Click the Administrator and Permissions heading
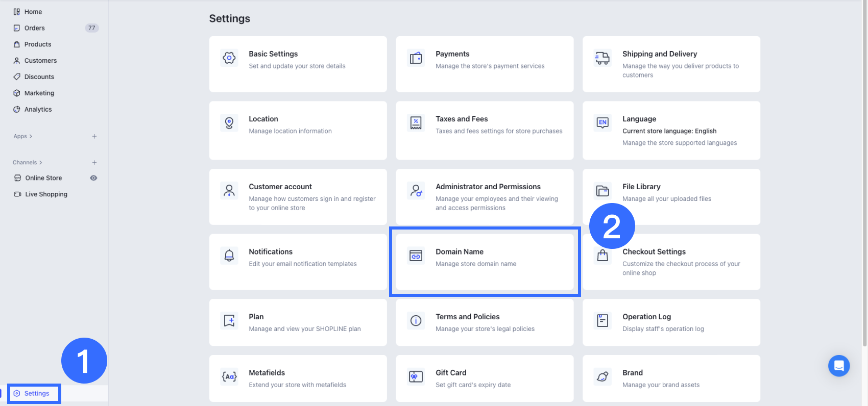The height and width of the screenshot is (406, 868). (x=488, y=187)
